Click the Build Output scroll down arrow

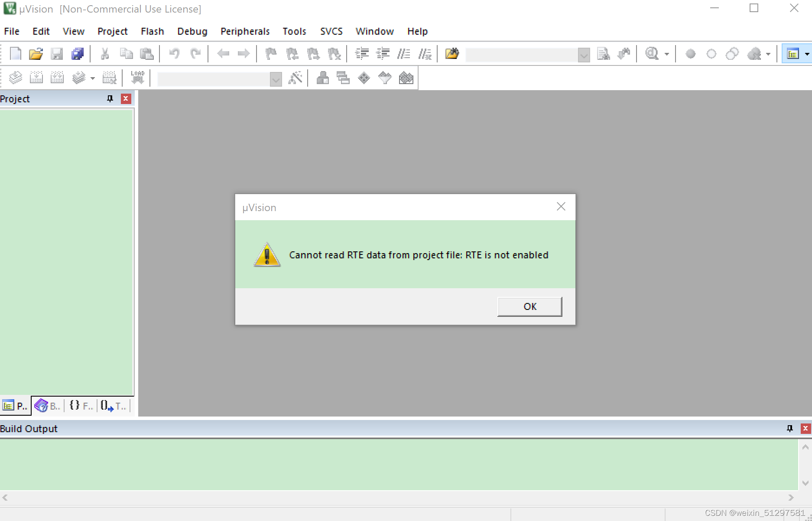tap(805, 483)
